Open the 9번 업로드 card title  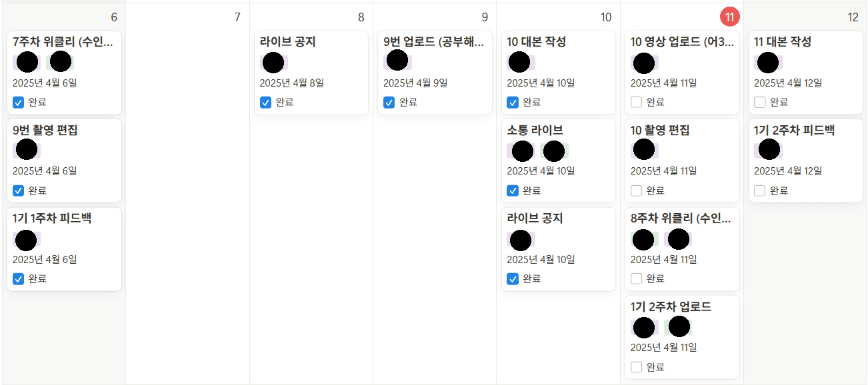click(x=433, y=42)
